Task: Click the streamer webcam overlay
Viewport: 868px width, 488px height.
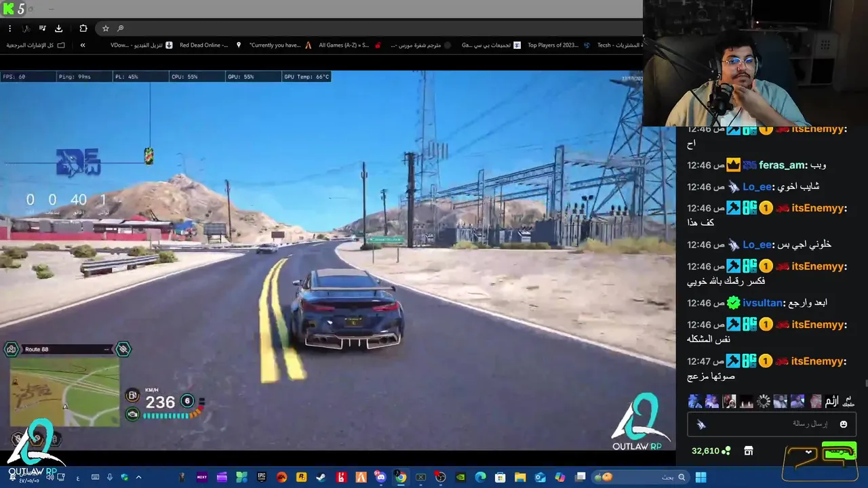Action: point(755,63)
